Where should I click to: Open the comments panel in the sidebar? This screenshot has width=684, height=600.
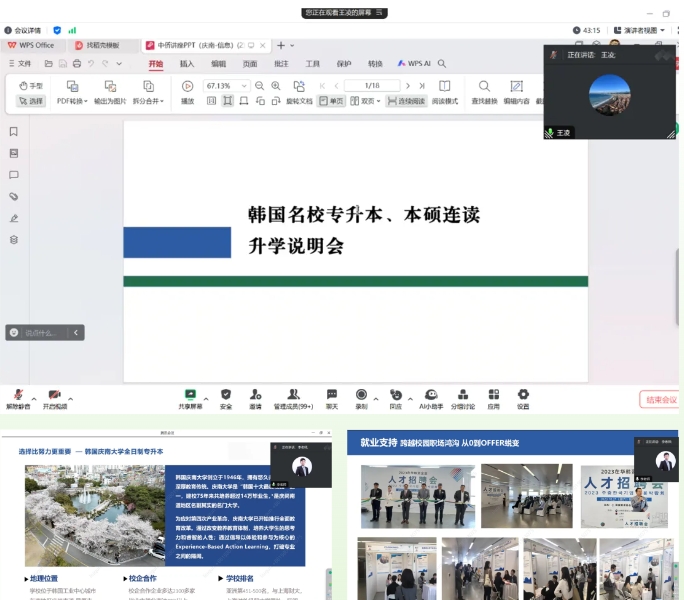click(x=14, y=174)
